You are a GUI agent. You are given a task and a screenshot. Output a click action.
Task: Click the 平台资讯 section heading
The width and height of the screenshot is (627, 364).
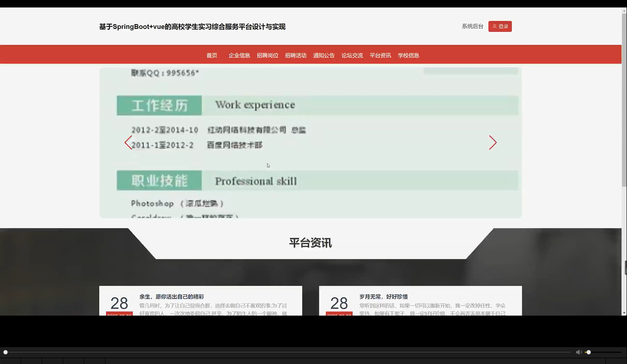pyautogui.click(x=310, y=243)
